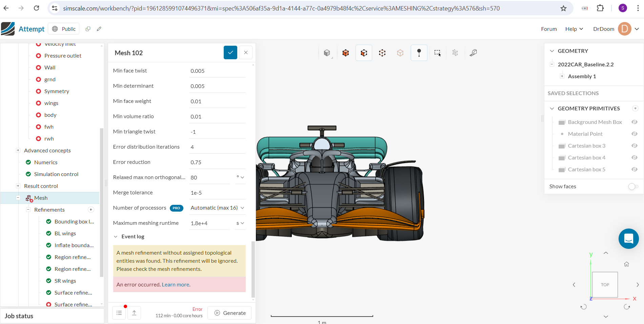This screenshot has height=324, width=644.
Task: Collapse the GEOMETRY PRIMITIVES section
Action: pos(552,108)
